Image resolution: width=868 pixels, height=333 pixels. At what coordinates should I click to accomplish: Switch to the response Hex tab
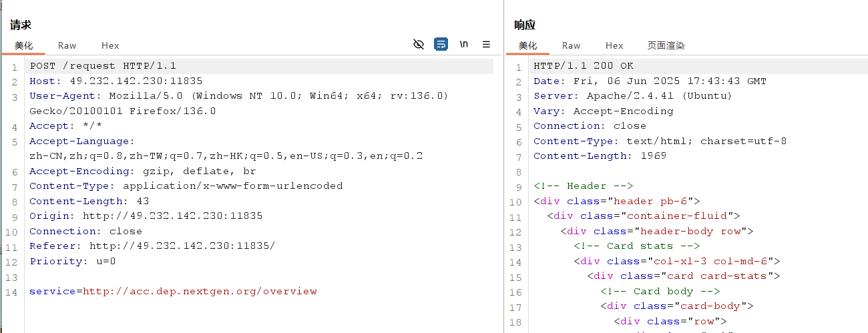[x=614, y=45]
